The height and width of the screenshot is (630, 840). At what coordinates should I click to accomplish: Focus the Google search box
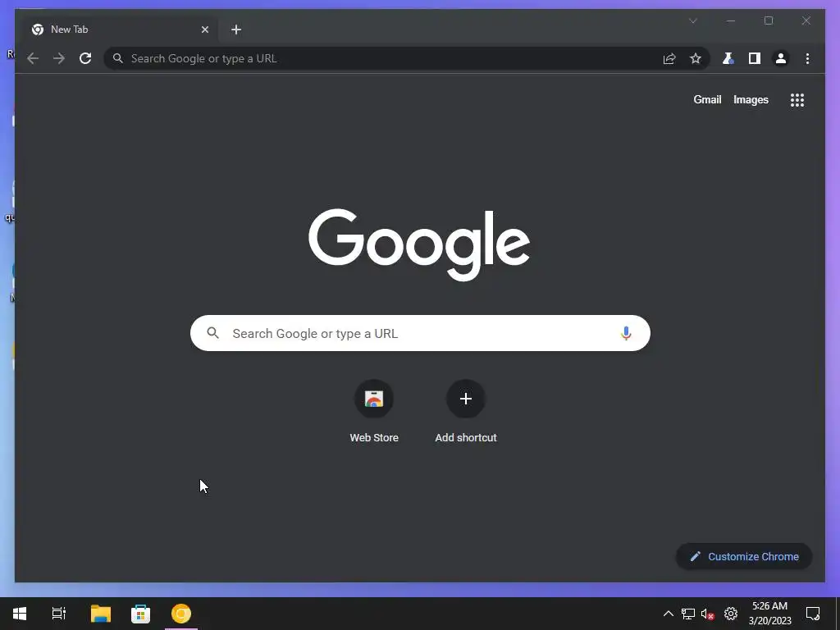click(420, 333)
